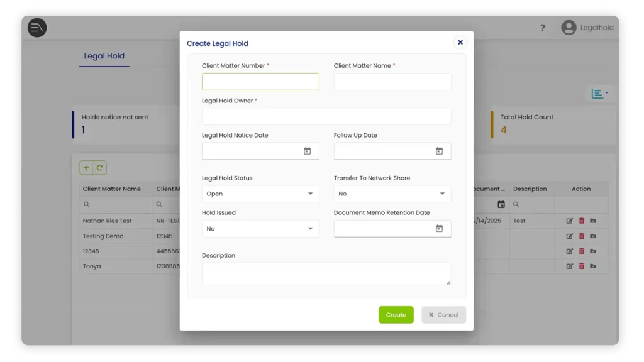
Task: Click the Cancel button in the dialog
Action: (443, 314)
